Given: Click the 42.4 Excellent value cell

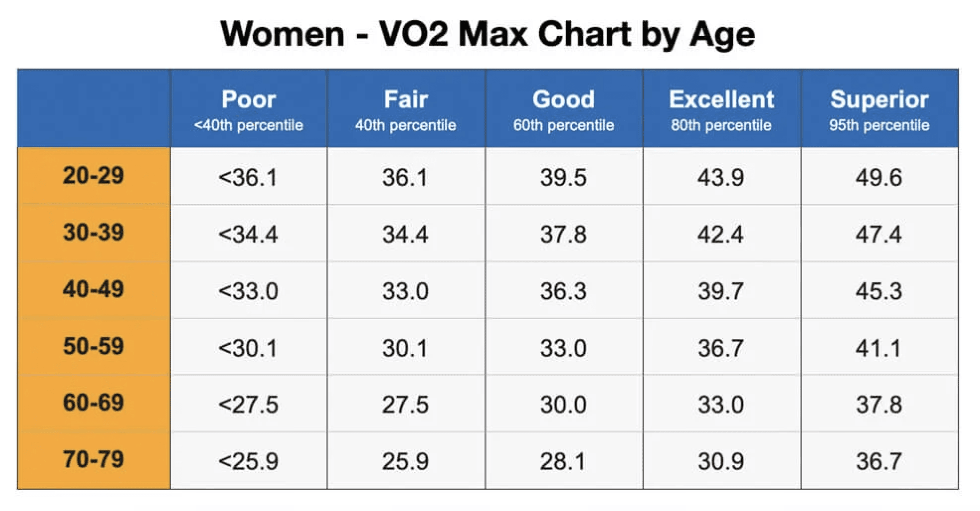Looking at the screenshot, I should tap(721, 234).
